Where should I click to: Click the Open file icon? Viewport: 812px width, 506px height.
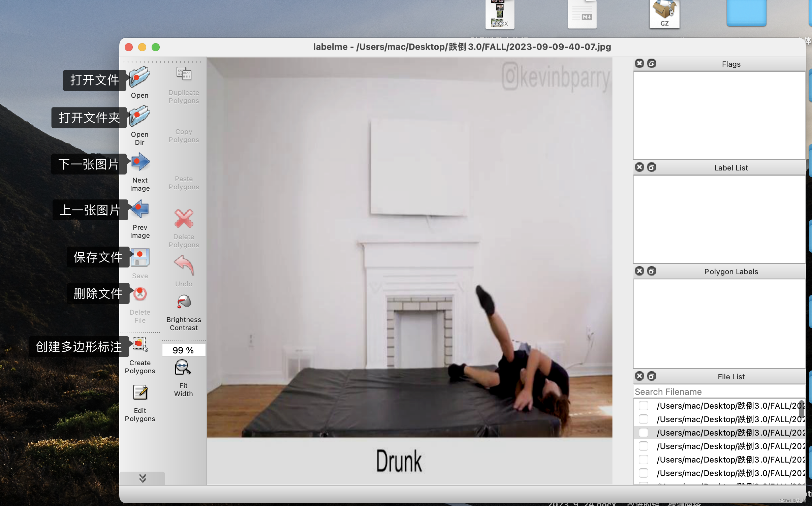[x=140, y=77]
